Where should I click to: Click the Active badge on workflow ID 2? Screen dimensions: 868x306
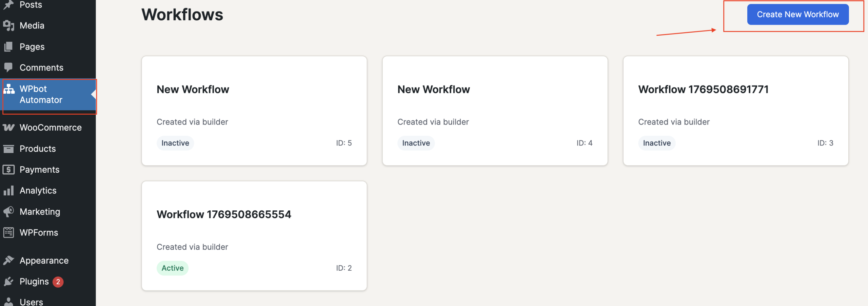tap(172, 268)
